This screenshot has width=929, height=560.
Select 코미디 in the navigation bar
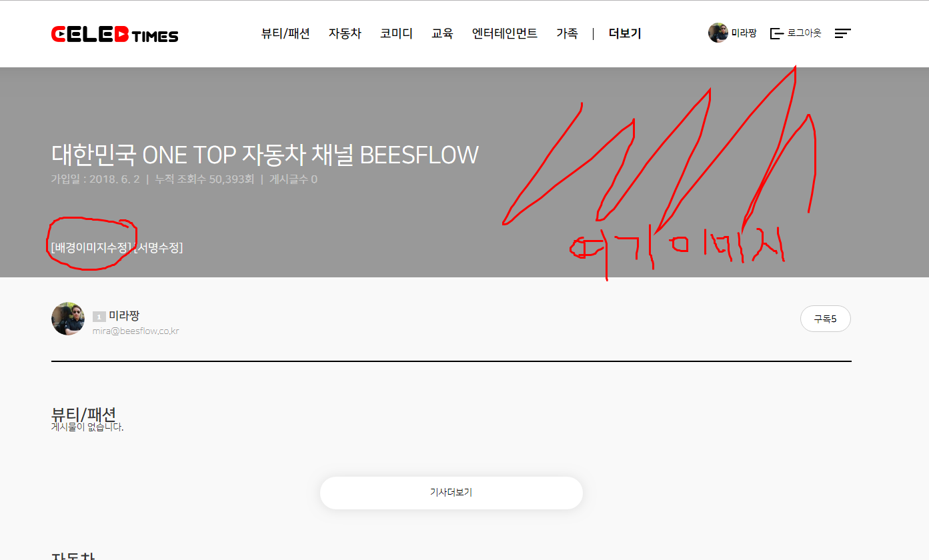[x=396, y=33]
